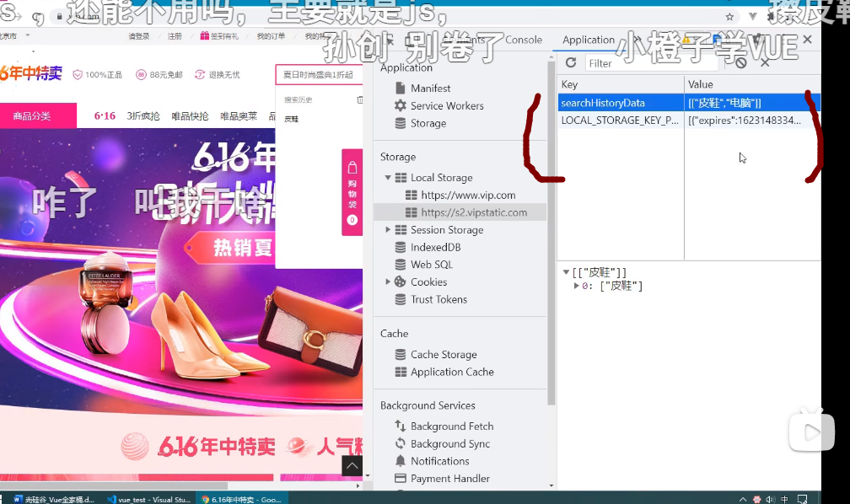Open Notifications background service

[x=439, y=461]
